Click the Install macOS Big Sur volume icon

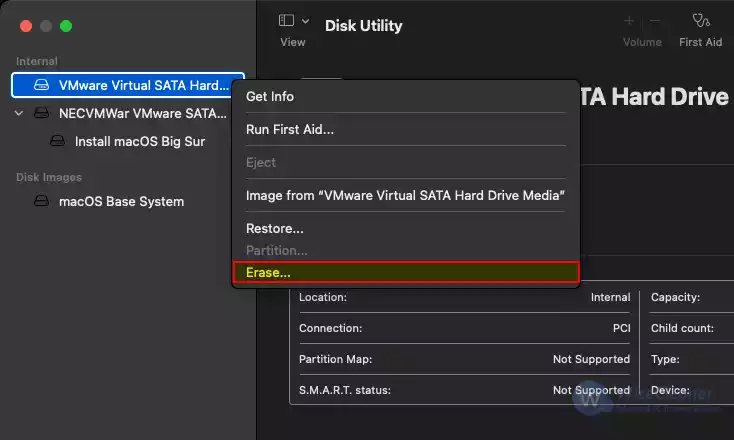(x=58, y=141)
